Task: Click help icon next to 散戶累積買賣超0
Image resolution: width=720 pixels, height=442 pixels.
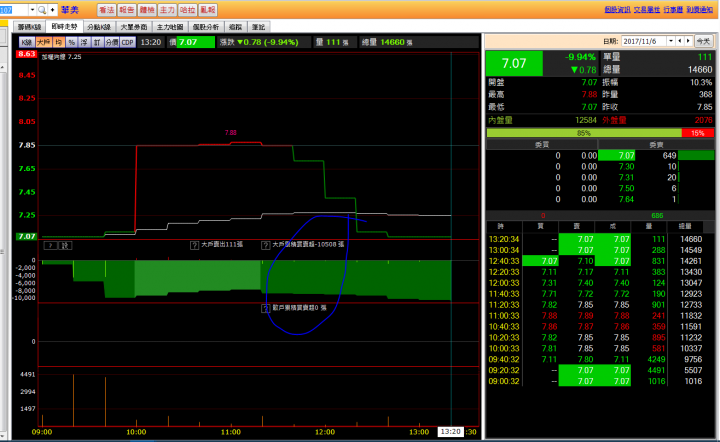Action: (265, 308)
